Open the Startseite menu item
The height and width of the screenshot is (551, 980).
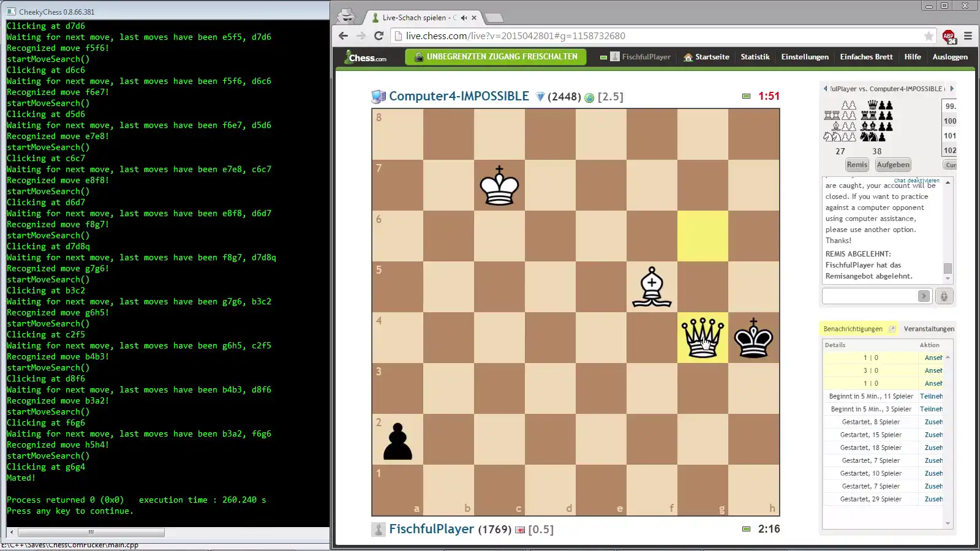point(712,57)
